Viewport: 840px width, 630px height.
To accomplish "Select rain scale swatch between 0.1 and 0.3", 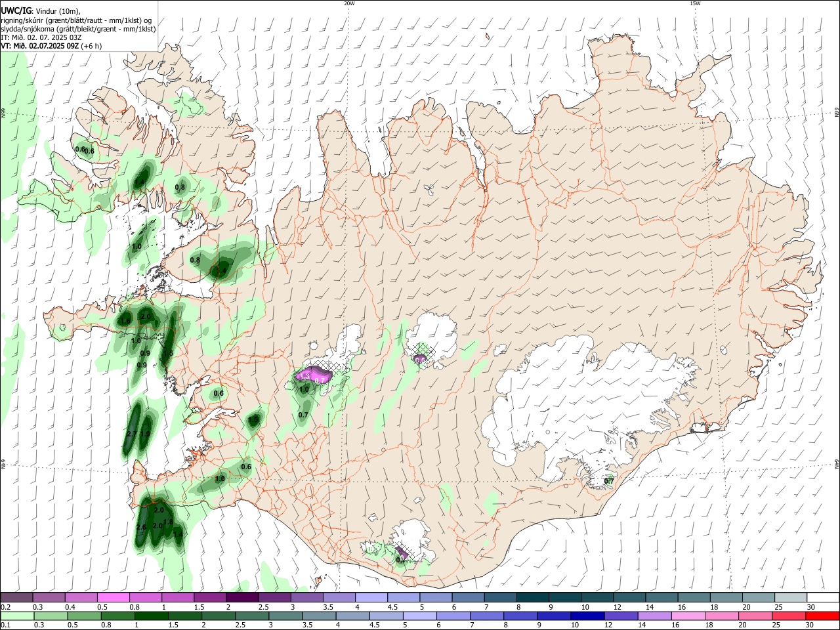I will (16, 616).
